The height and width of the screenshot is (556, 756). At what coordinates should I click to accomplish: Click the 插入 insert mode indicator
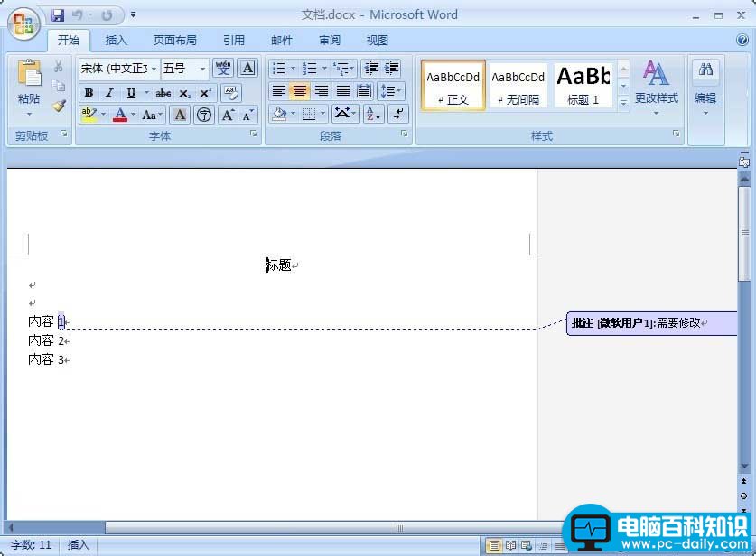click(78, 545)
